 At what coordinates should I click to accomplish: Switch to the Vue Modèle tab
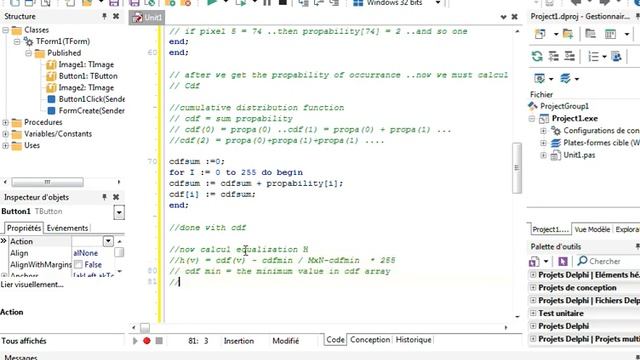point(592,229)
